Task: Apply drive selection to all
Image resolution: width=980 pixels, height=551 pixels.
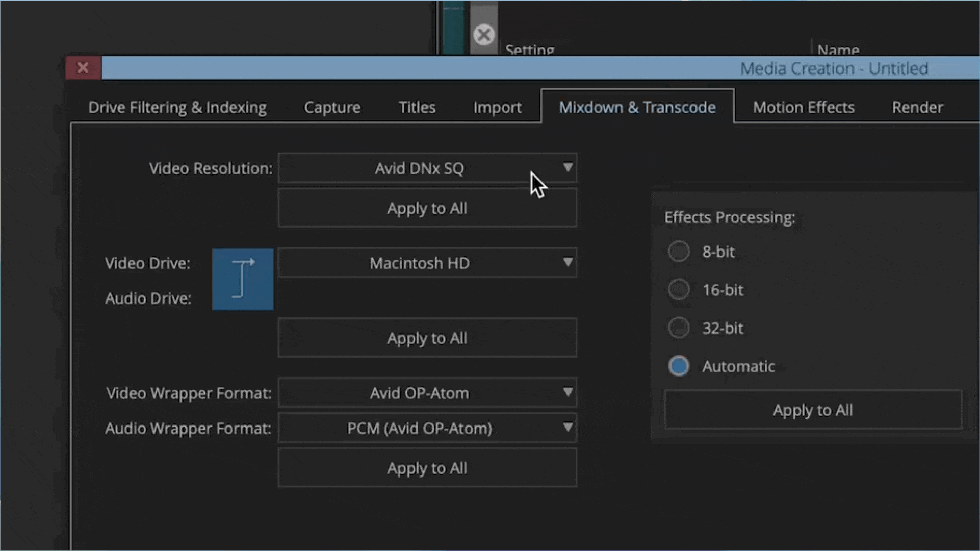Action: point(427,338)
